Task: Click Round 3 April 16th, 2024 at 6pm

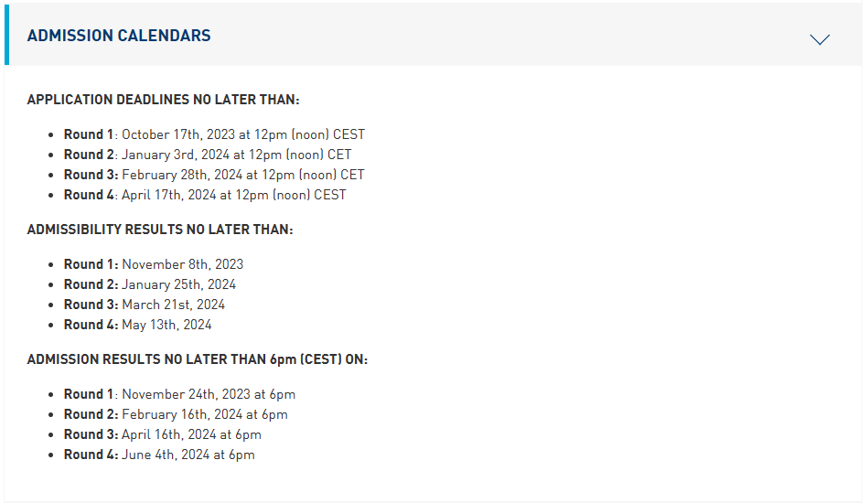Action: [163, 434]
